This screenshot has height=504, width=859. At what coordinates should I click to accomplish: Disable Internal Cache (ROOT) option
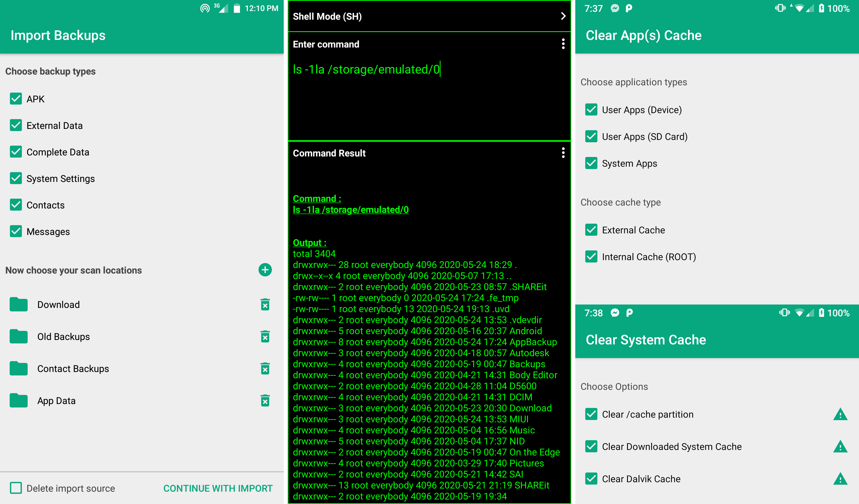click(591, 257)
